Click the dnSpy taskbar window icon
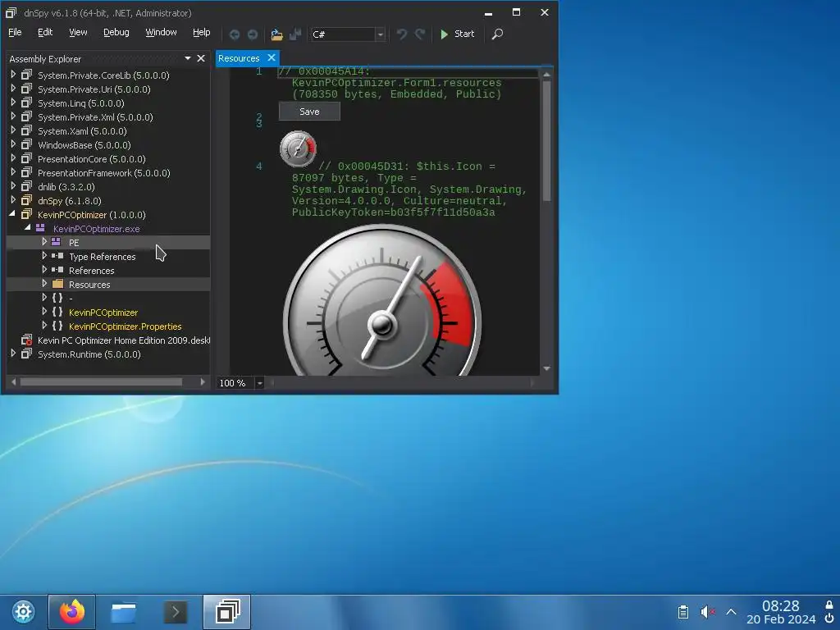Image resolution: width=840 pixels, height=630 pixels. (x=227, y=612)
